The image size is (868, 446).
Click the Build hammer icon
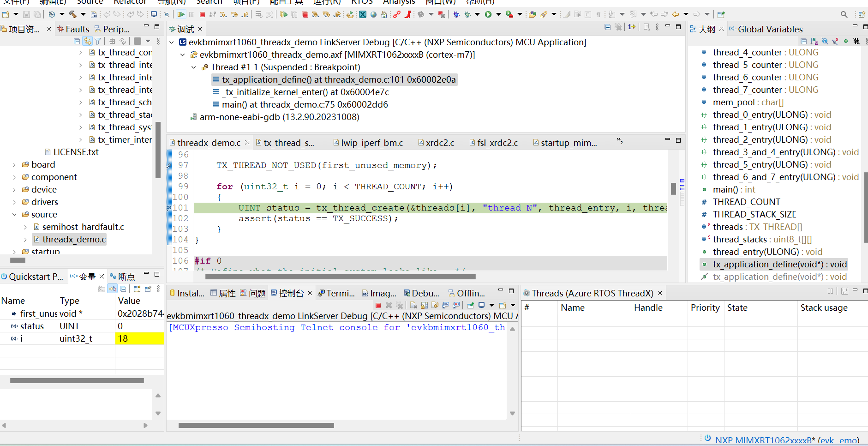73,15
